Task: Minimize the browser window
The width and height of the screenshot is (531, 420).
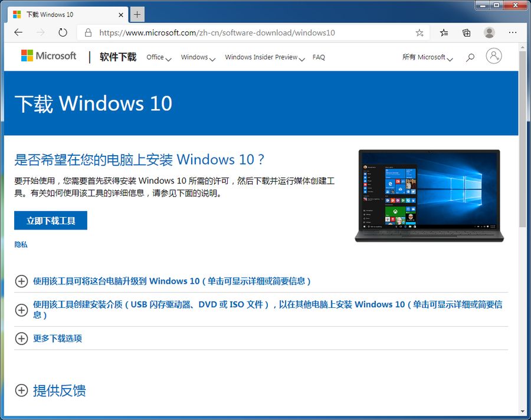Action: coord(483,5)
